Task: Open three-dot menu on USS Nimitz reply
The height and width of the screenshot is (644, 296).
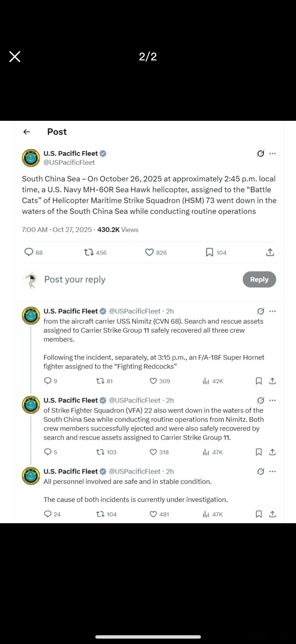Action: click(x=272, y=311)
